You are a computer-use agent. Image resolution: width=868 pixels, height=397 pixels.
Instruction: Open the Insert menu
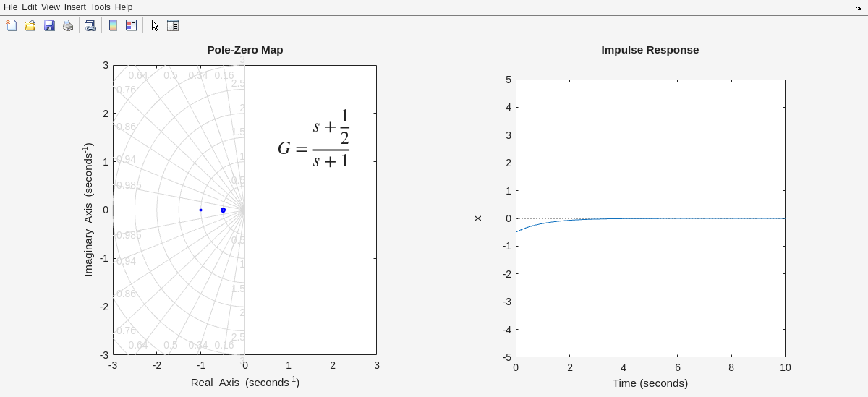tap(75, 7)
